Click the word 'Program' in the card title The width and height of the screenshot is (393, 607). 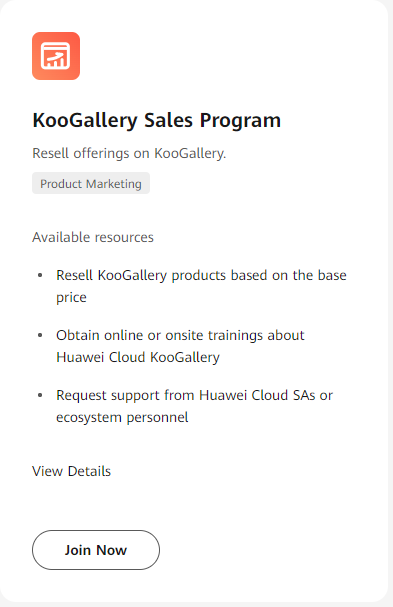[x=240, y=121]
